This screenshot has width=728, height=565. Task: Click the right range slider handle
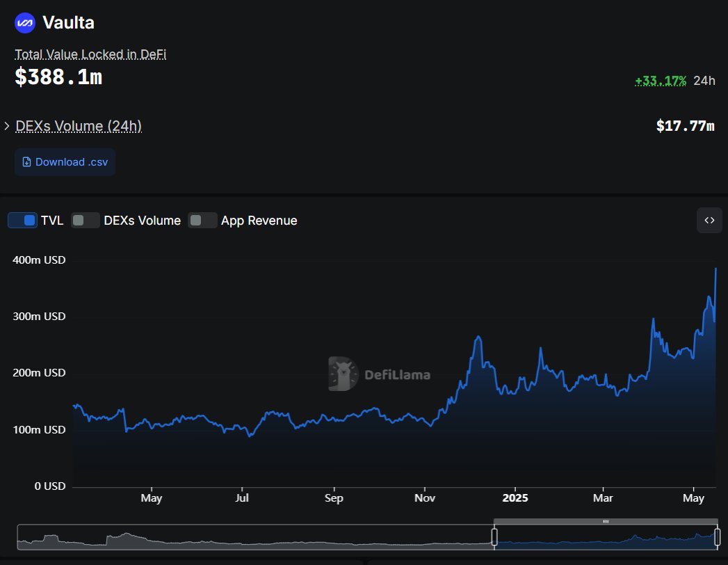(x=718, y=536)
